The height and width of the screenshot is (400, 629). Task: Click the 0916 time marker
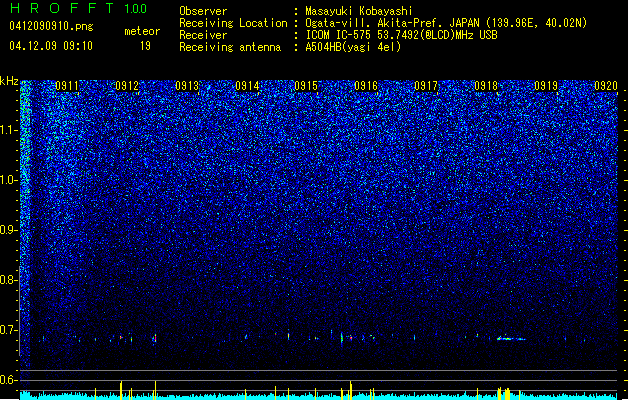click(366, 86)
